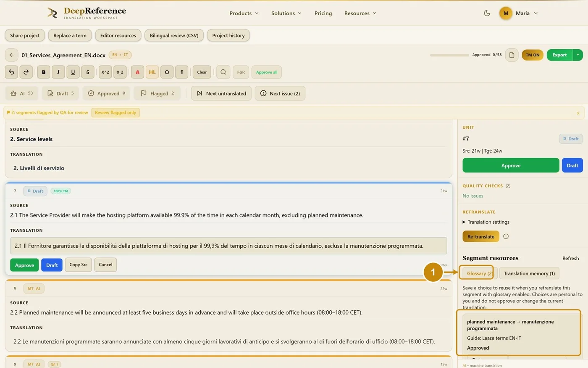Close the QA flagged segments banner
Screen dimensions: 588x368
pos(578,113)
